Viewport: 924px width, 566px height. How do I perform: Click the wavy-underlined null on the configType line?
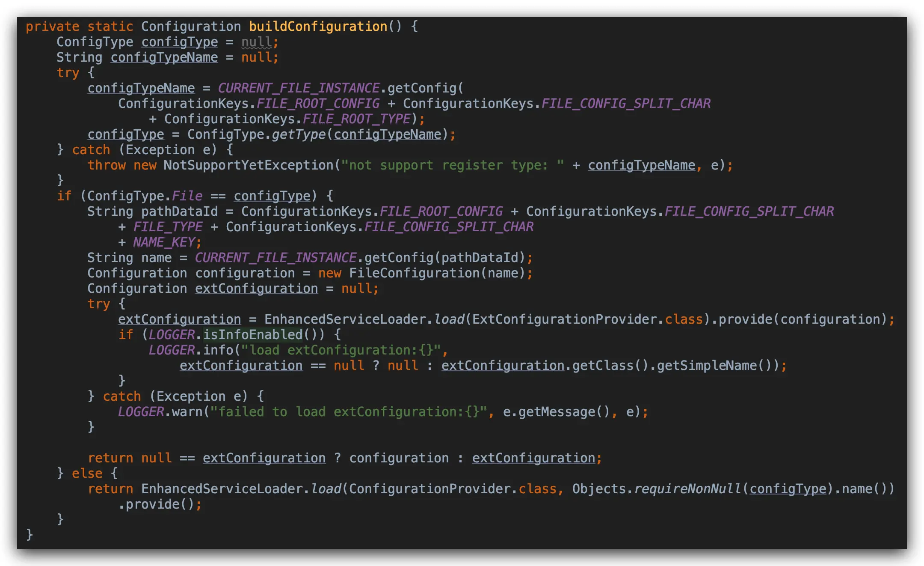256,42
